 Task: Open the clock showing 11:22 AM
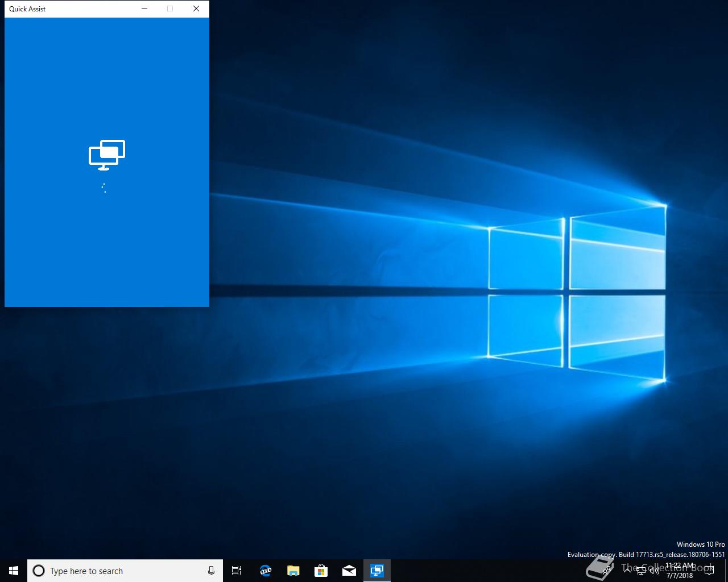point(680,571)
